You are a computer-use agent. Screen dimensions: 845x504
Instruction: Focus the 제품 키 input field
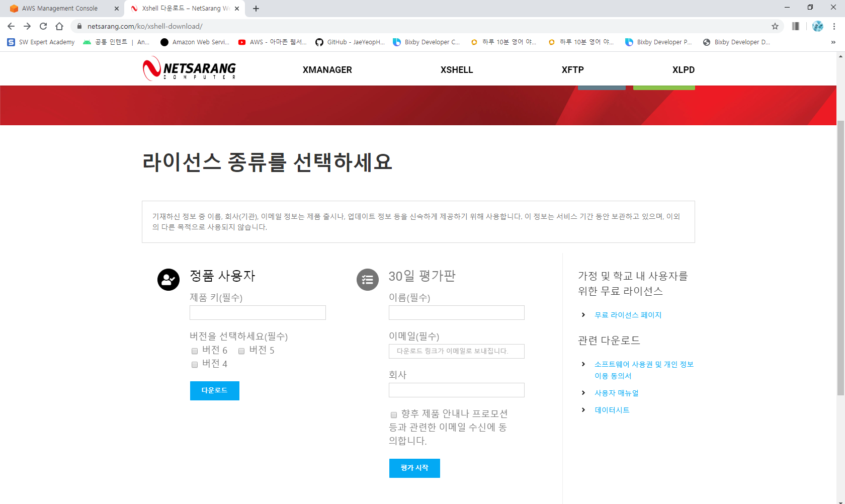[258, 312]
